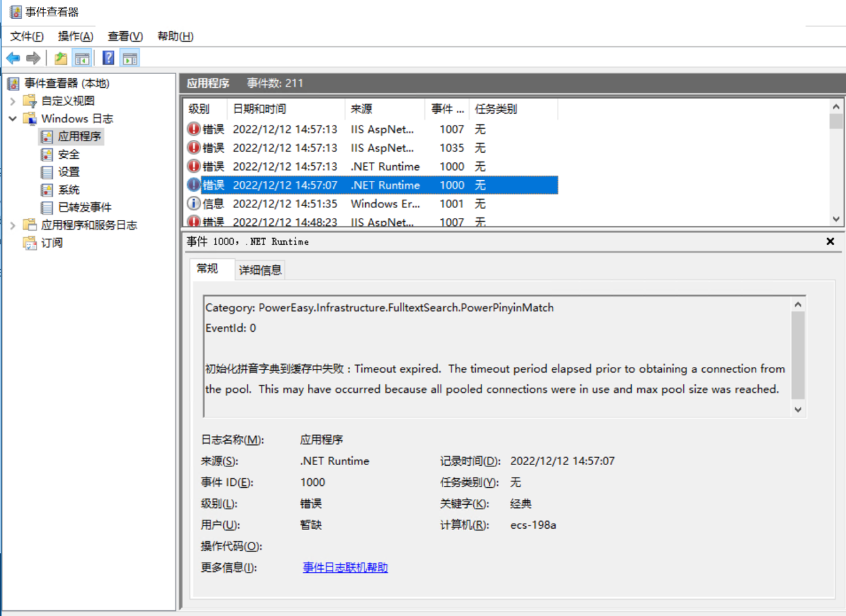Sort events by 日期和时间 column header
Viewport: 846px width, 616px height.
(x=285, y=109)
